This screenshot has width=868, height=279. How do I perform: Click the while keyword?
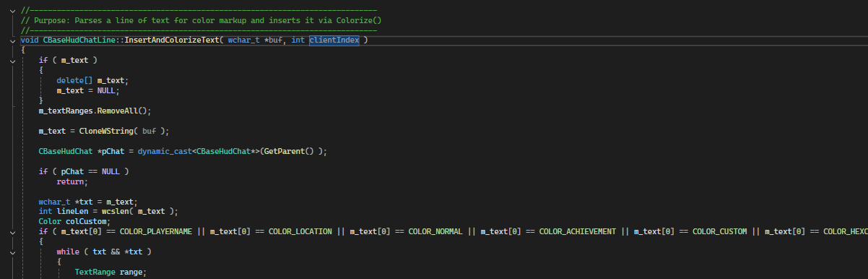click(68, 252)
